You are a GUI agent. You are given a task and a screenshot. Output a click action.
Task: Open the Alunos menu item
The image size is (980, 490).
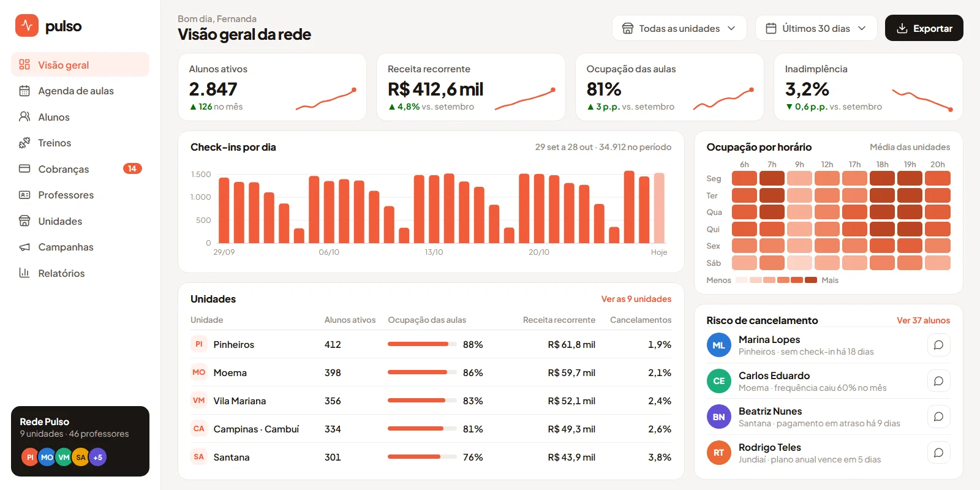click(x=80, y=116)
